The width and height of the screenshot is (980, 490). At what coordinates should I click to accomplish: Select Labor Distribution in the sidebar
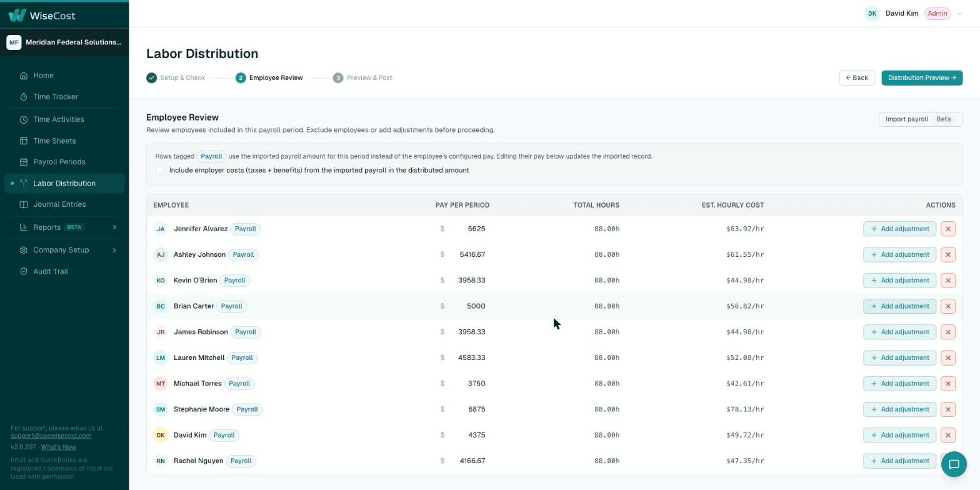(64, 183)
